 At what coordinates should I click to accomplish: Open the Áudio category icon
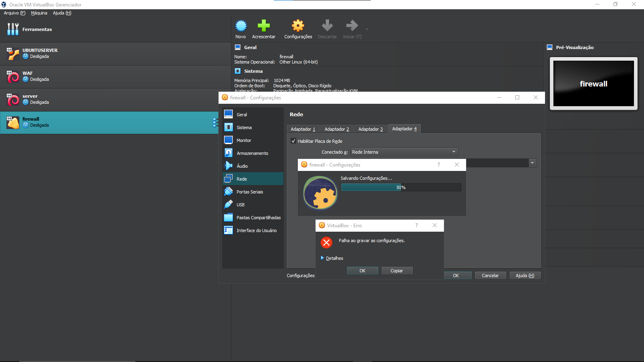pos(228,166)
